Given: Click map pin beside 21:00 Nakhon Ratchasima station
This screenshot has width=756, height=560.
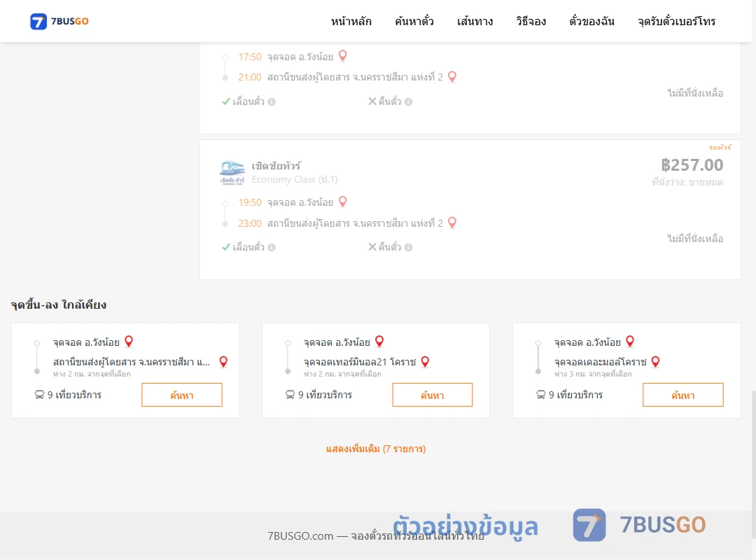Looking at the screenshot, I should [452, 77].
